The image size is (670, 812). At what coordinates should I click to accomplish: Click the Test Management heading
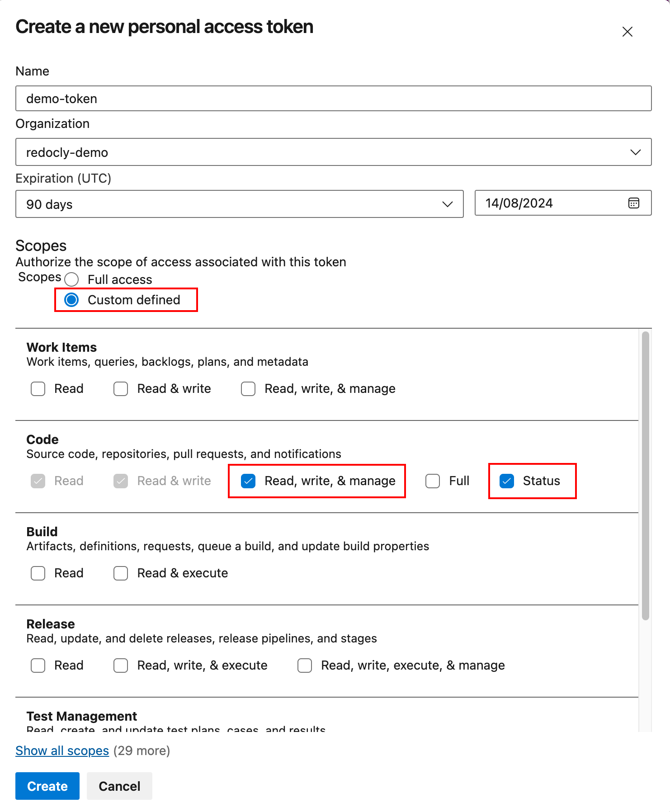pos(82,716)
